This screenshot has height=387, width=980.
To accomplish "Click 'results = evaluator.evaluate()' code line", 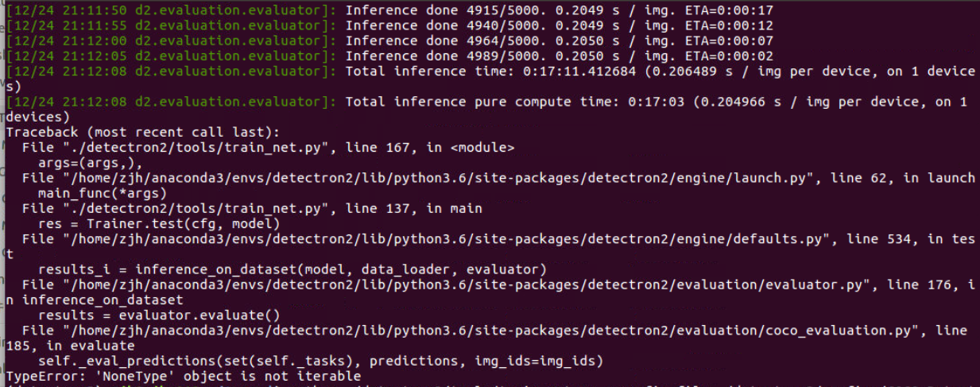I will point(158,315).
